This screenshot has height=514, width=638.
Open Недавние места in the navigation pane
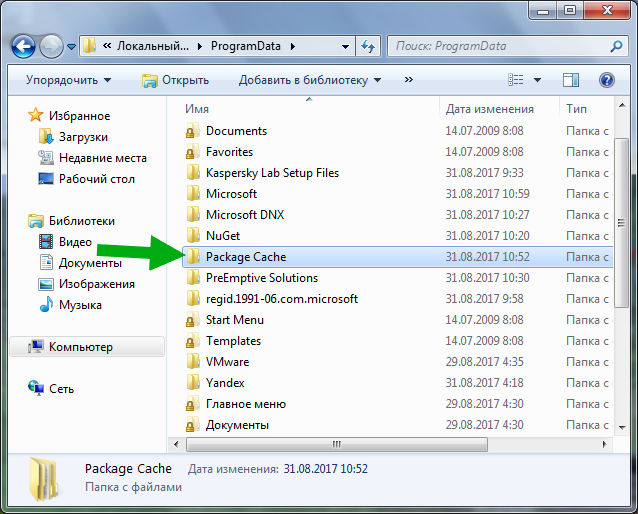pos(92,158)
